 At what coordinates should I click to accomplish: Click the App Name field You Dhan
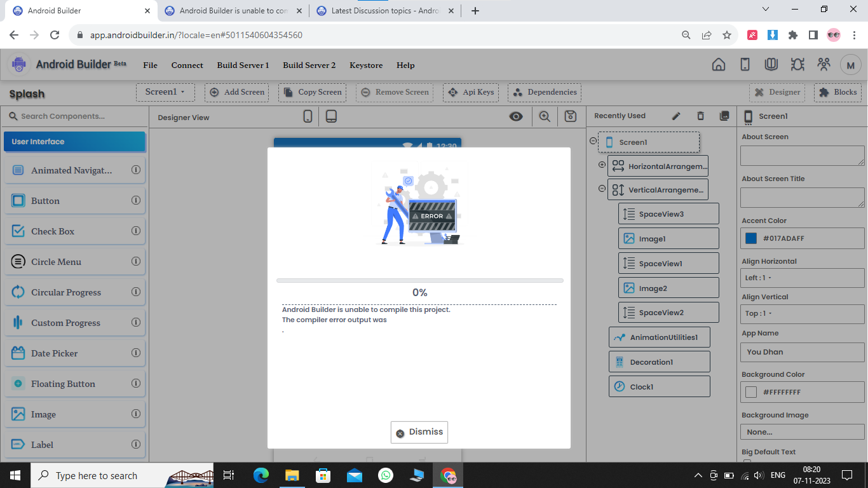tap(802, 352)
